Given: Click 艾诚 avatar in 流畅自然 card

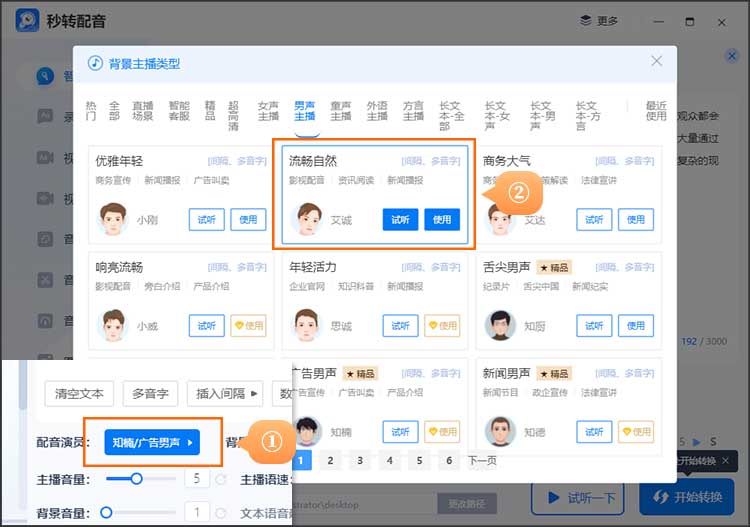Looking at the screenshot, I should click(309, 220).
